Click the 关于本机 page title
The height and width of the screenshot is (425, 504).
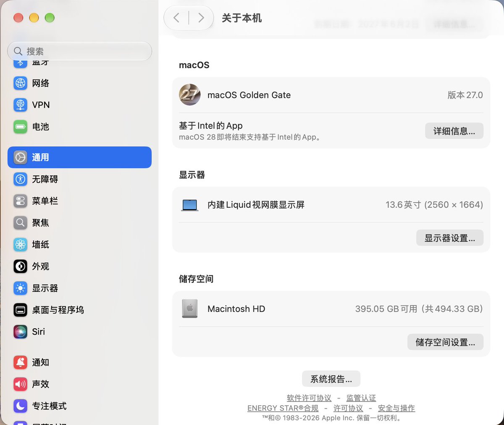(241, 18)
